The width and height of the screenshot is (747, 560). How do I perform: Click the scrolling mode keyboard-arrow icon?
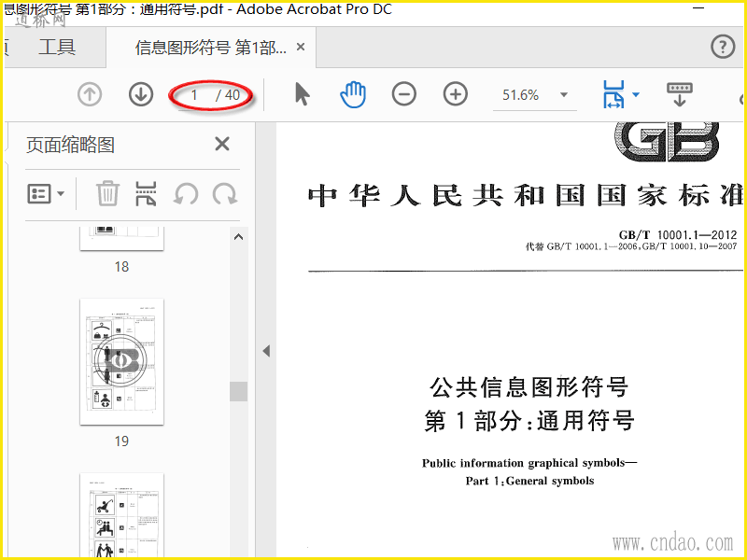680,94
